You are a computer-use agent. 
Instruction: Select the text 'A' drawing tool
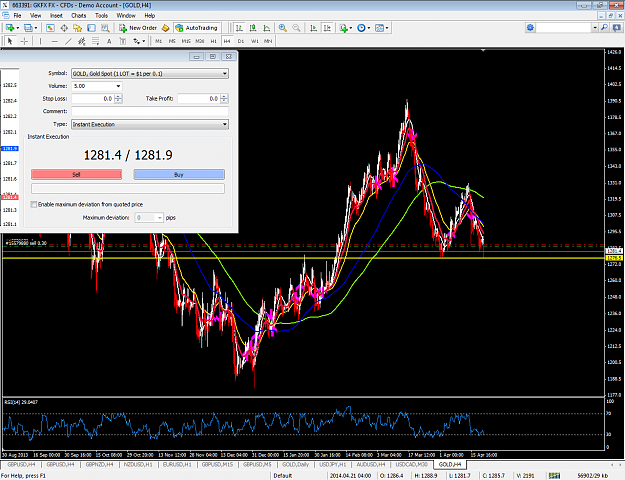109,41
